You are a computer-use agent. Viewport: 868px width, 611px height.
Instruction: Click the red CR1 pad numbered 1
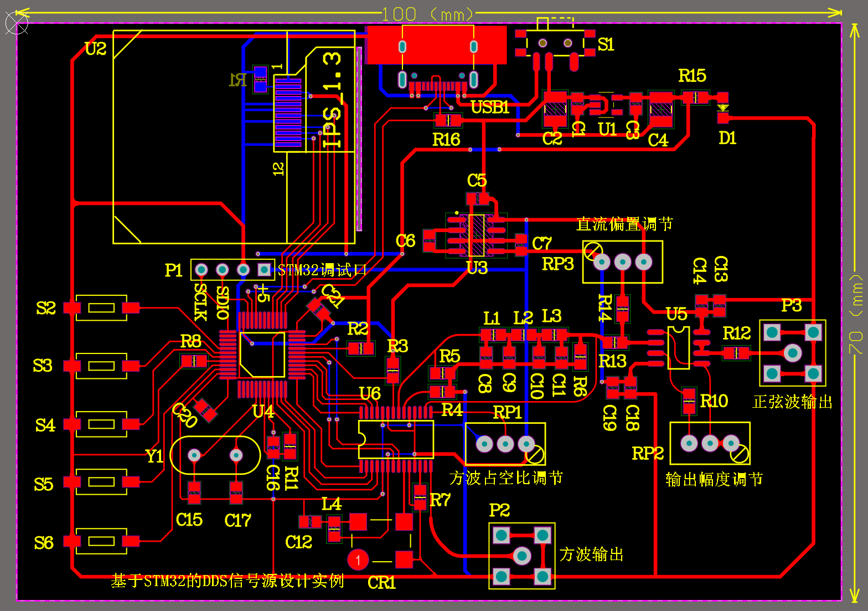(358, 559)
